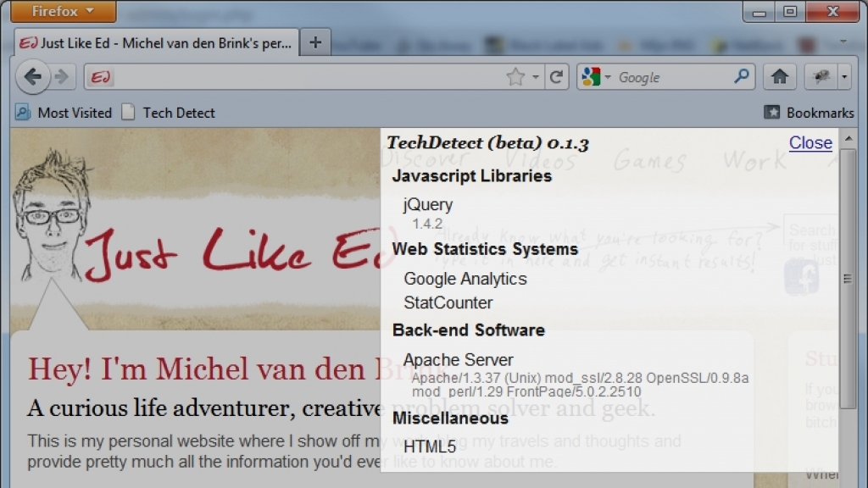Reload the current page
Viewport: 868px width, 488px height.
click(556, 77)
